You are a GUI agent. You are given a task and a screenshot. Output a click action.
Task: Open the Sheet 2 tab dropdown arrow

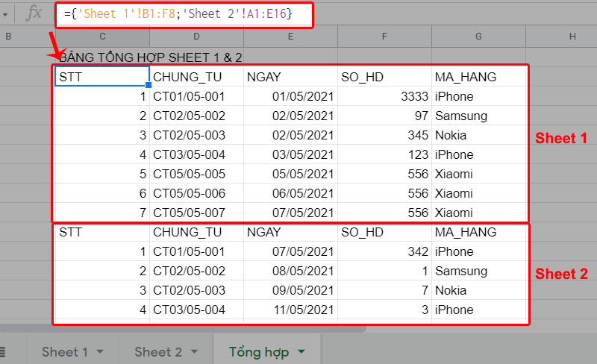pos(195,352)
